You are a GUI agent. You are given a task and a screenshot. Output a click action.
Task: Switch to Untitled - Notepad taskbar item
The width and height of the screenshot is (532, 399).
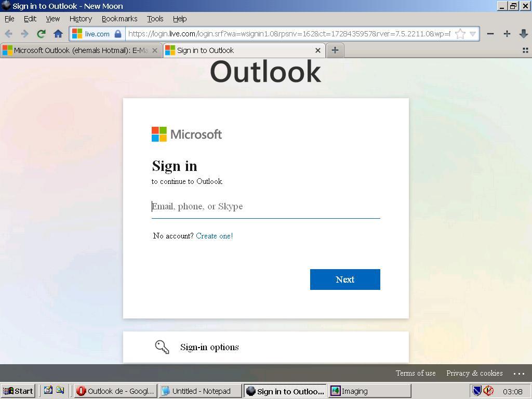click(201, 391)
